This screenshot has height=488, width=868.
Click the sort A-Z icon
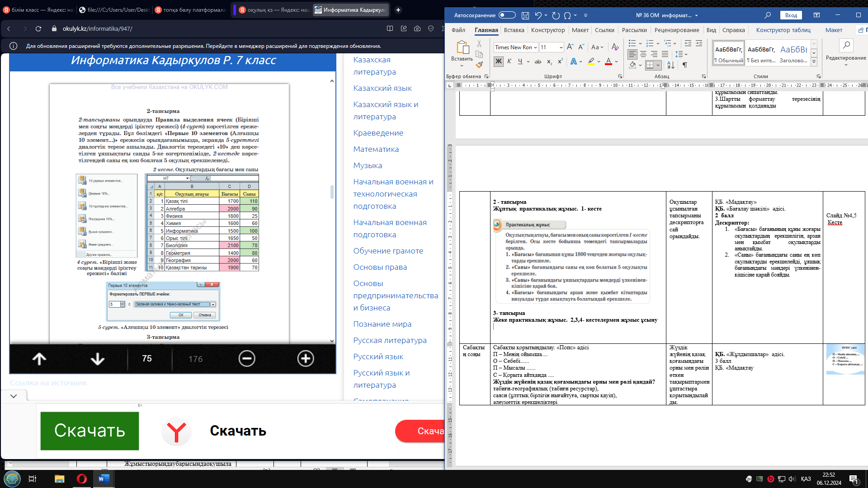[671, 65]
